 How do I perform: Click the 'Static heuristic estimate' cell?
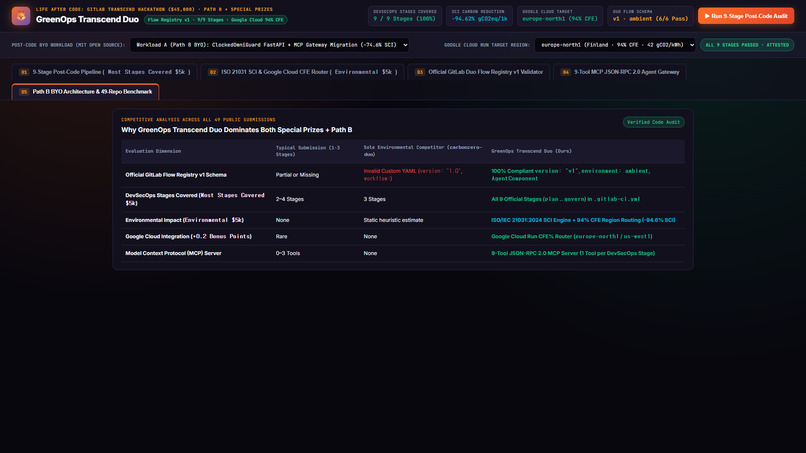pyautogui.click(x=393, y=220)
